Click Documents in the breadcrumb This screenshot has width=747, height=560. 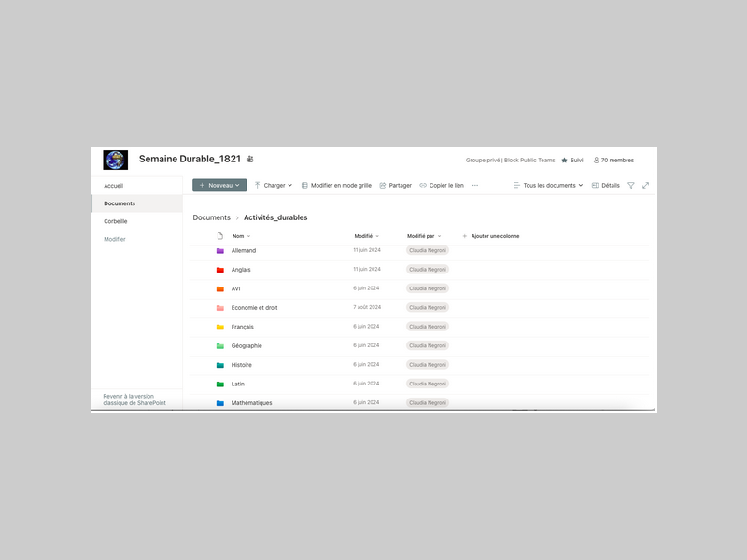(211, 217)
